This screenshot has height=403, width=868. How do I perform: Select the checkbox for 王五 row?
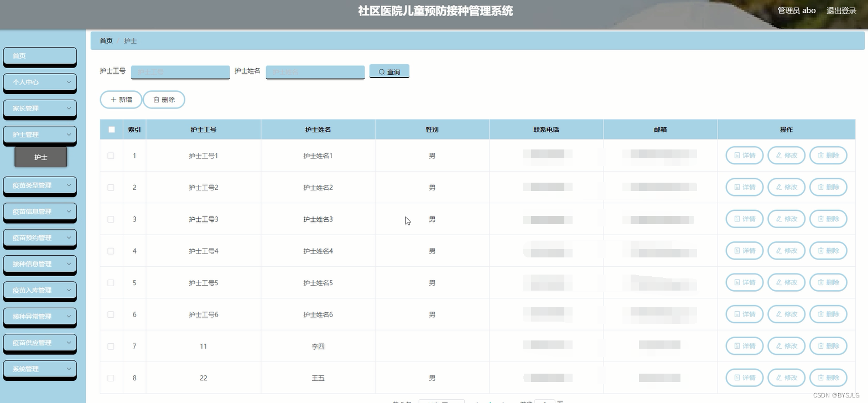coord(111,378)
